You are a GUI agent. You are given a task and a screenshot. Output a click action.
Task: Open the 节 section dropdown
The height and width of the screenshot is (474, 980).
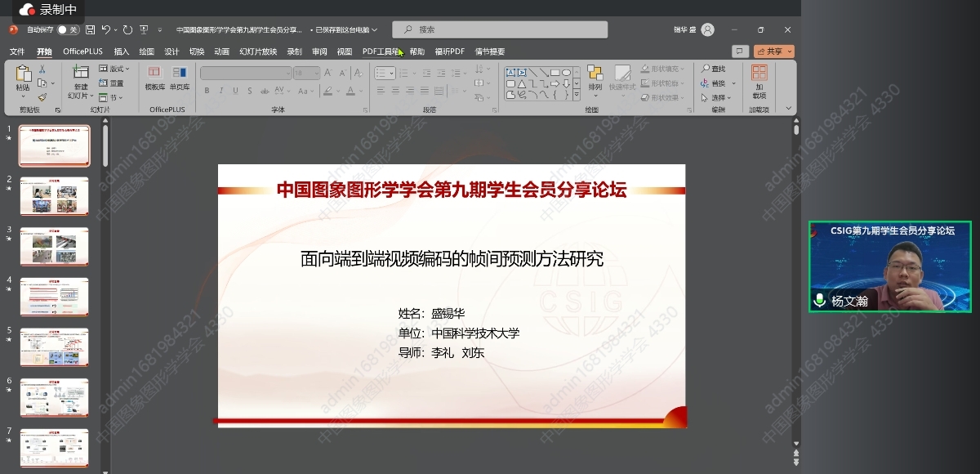[111, 97]
